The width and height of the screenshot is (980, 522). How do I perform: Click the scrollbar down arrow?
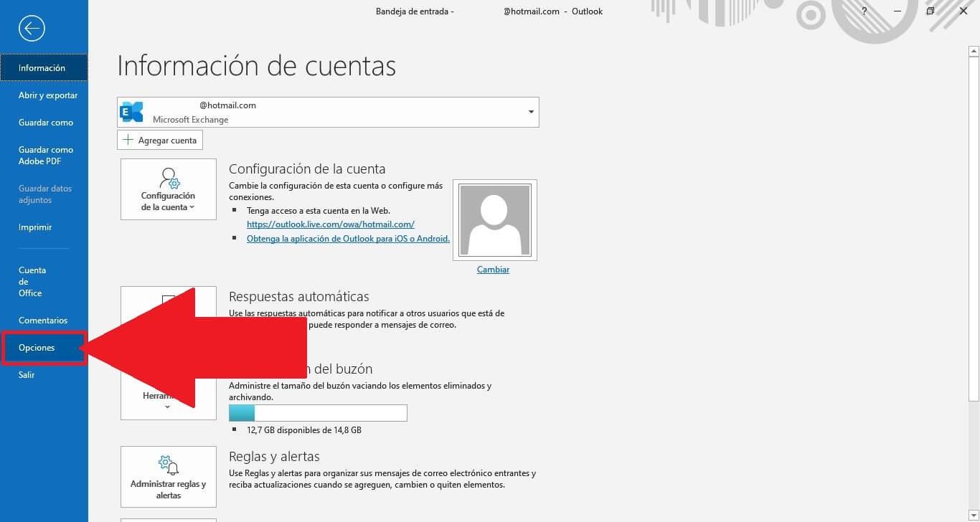[974, 516]
